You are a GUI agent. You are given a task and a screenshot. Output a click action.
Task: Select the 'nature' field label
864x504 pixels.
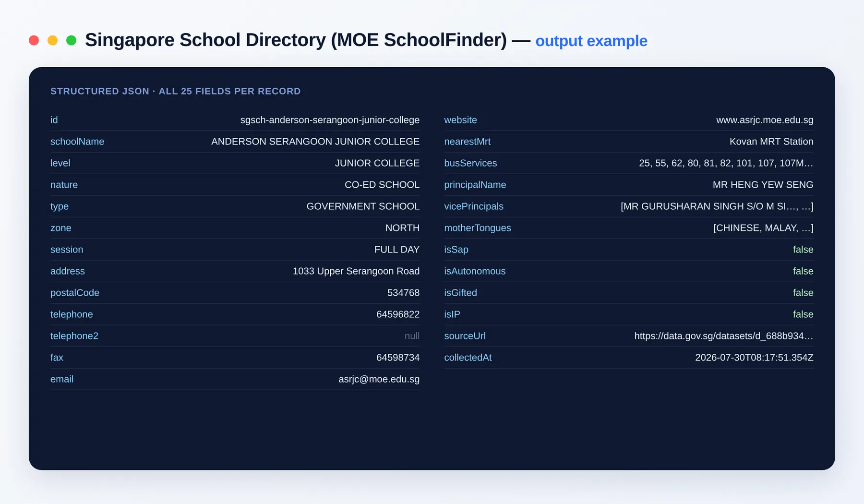[x=64, y=185]
